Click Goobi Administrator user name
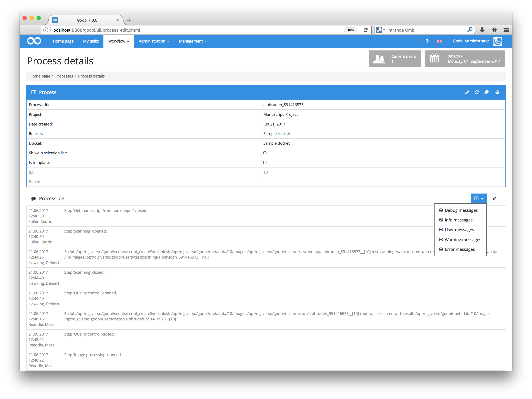This screenshot has height=399, width=532. 471,41
